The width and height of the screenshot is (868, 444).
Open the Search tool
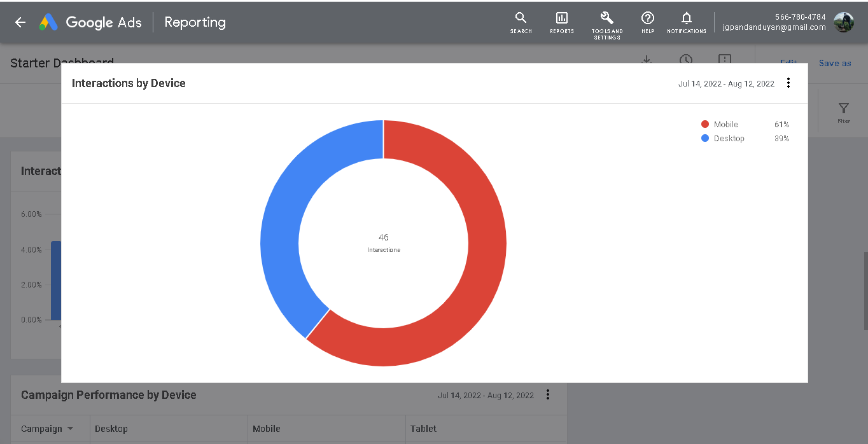tap(521, 22)
